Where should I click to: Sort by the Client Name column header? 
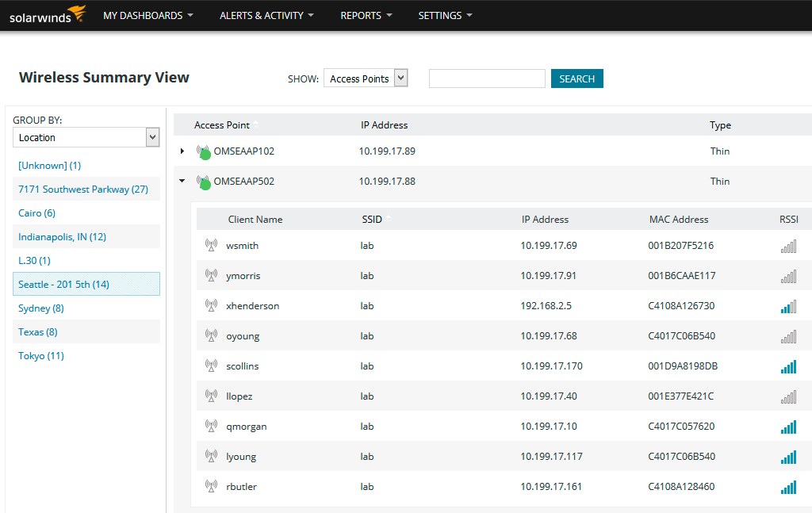(x=255, y=219)
